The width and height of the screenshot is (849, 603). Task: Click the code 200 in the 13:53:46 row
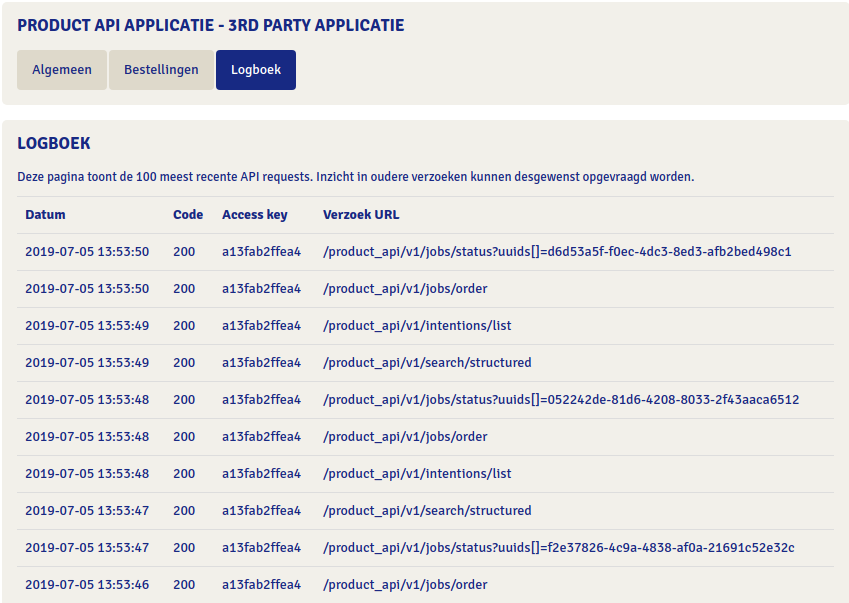[184, 585]
